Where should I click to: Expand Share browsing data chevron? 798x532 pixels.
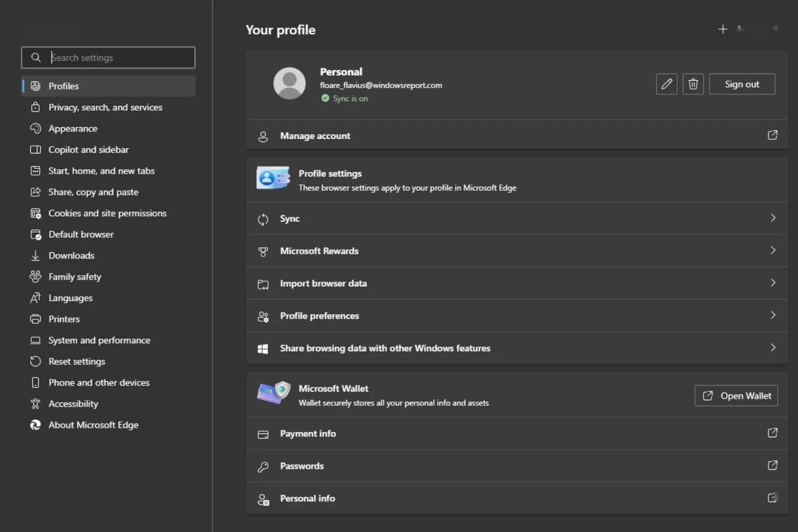point(773,348)
